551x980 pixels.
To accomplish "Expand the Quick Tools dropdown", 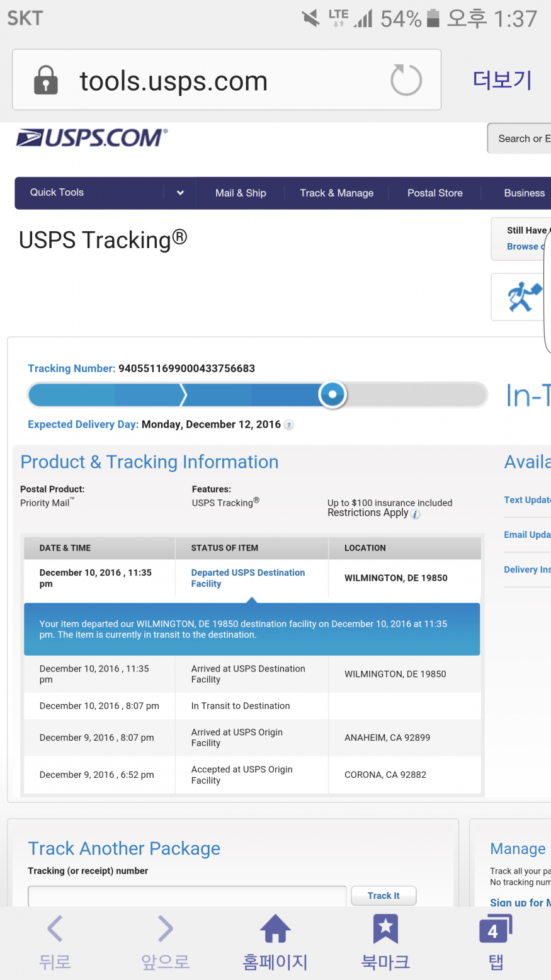I will click(x=180, y=193).
